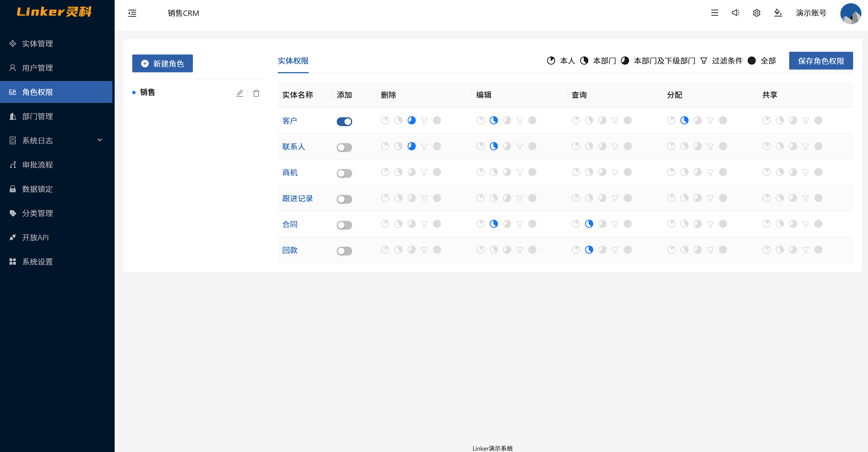Image resolution: width=868 pixels, height=452 pixels.
Task: Click the active 本部门 icon in 回款 查询
Action: 589,250
